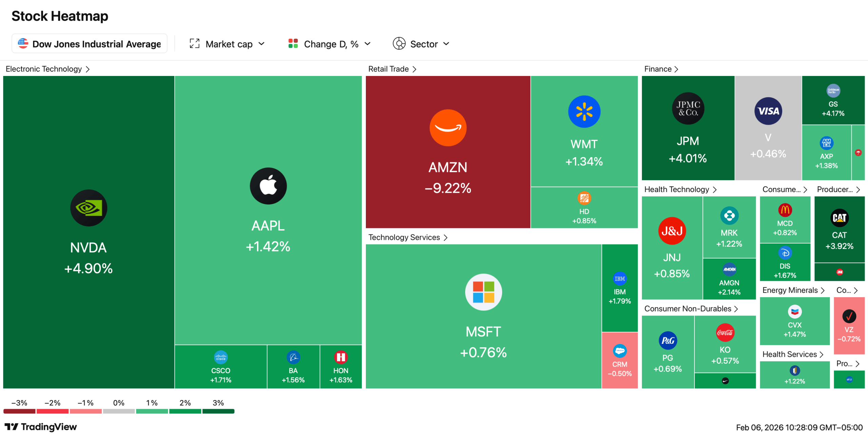The width and height of the screenshot is (868, 439).
Task: Expand the Technology Services sector
Action: coord(408,237)
